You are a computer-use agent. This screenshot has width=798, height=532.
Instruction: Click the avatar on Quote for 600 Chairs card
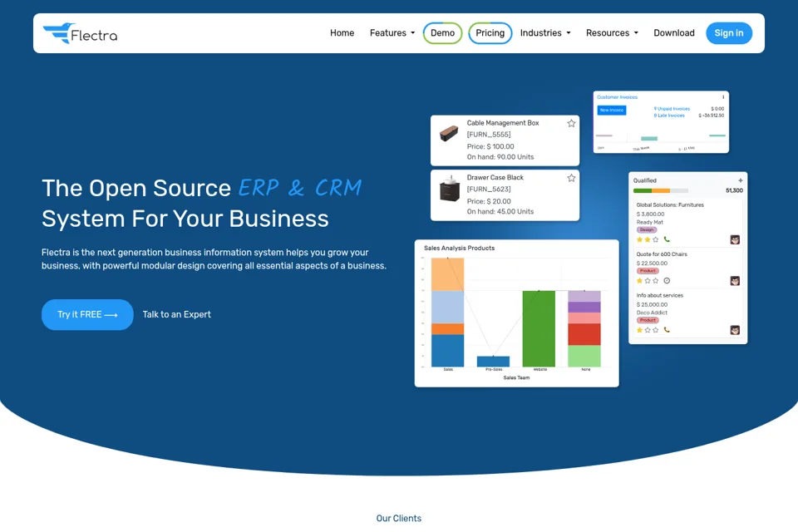(735, 281)
